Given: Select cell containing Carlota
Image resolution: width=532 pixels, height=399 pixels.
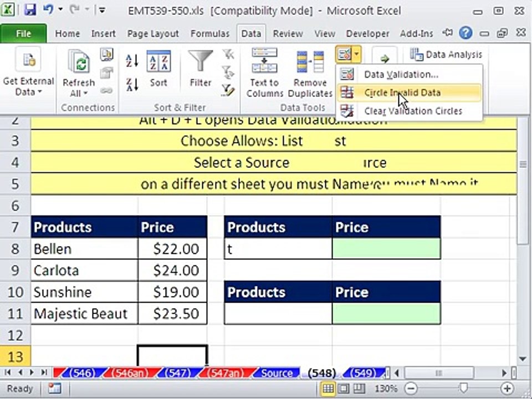Looking at the screenshot, I should (x=84, y=270).
